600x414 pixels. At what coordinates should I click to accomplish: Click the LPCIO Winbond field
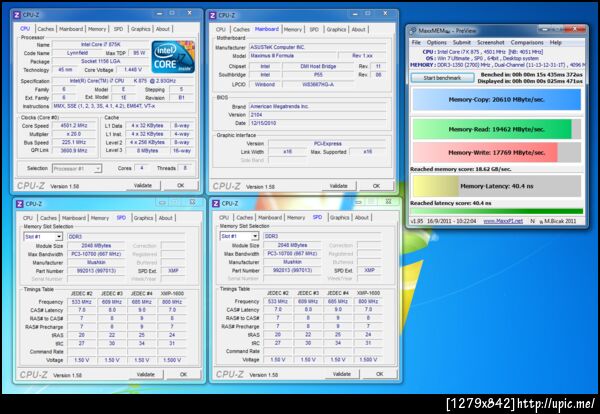(x=265, y=85)
